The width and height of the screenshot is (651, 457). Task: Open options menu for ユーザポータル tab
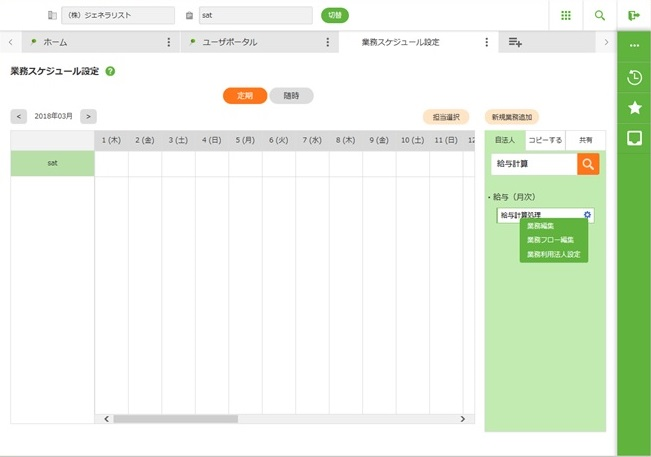pyautogui.click(x=328, y=43)
